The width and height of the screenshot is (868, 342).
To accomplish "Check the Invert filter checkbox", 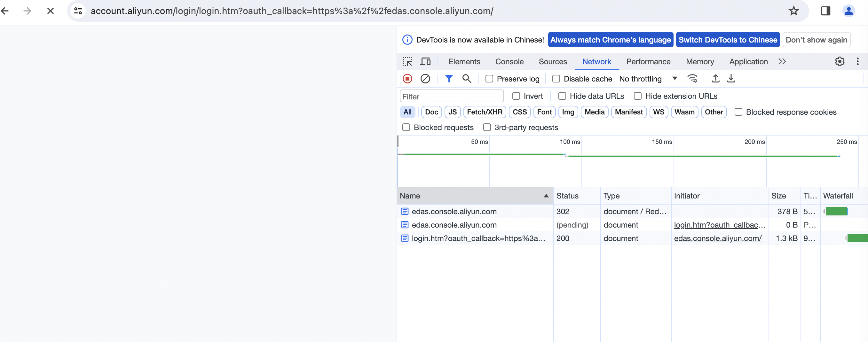I will [516, 96].
